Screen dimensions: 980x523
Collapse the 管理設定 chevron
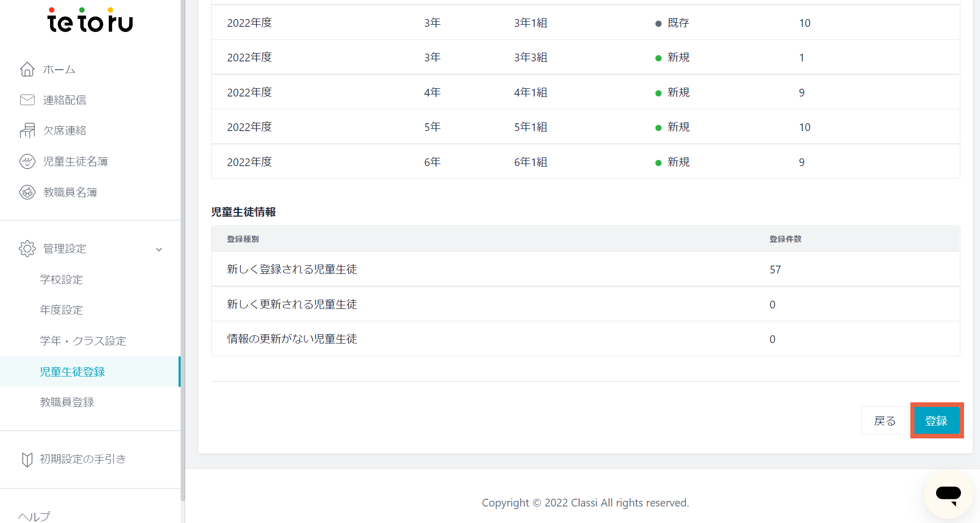tap(159, 250)
